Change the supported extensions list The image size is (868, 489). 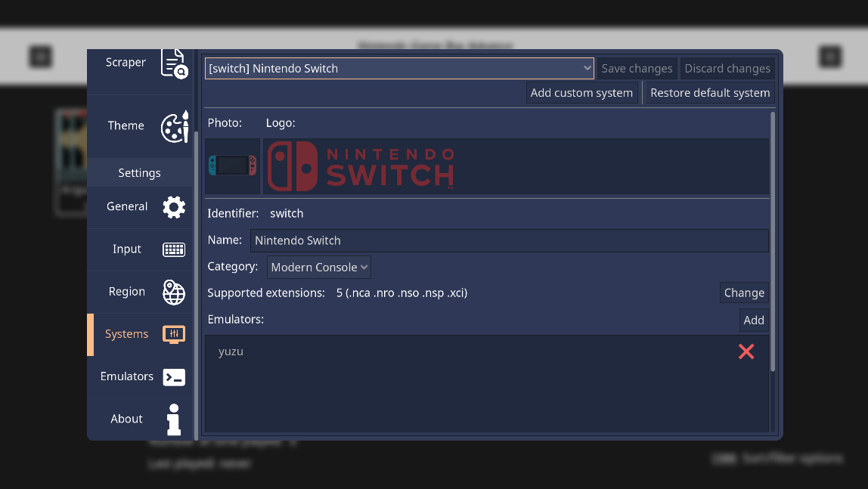(744, 292)
